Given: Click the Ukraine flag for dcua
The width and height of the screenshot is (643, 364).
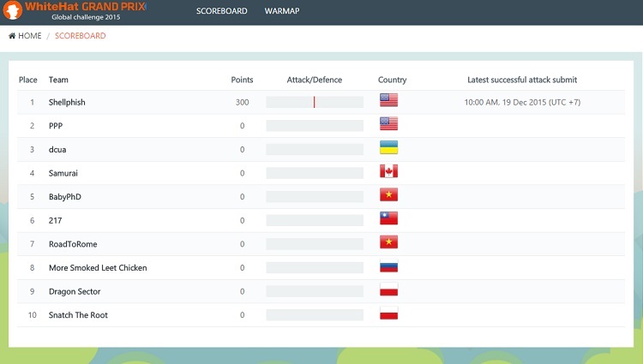Looking at the screenshot, I should pyautogui.click(x=388, y=147).
